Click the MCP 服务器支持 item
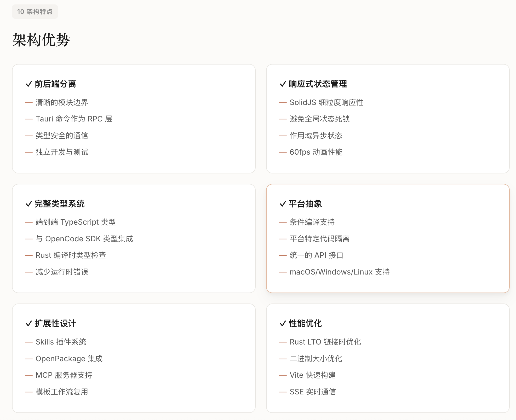Image resolution: width=516 pixels, height=420 pixels. pos(64,375)
